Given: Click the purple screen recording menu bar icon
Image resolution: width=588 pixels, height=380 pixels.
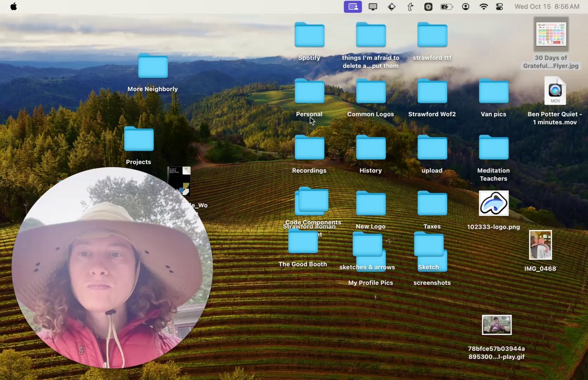Looking at the screenshot, I should [x=353, y=6].
